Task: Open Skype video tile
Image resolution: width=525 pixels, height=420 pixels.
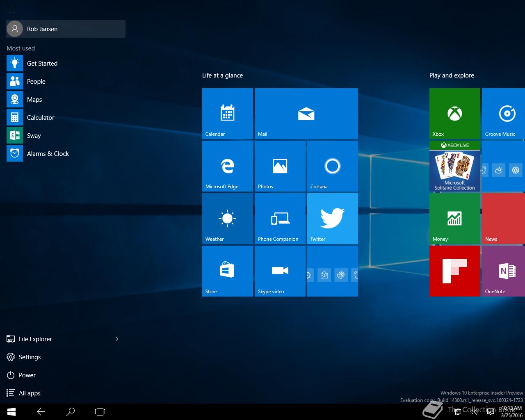Action: tap(280, 271)
